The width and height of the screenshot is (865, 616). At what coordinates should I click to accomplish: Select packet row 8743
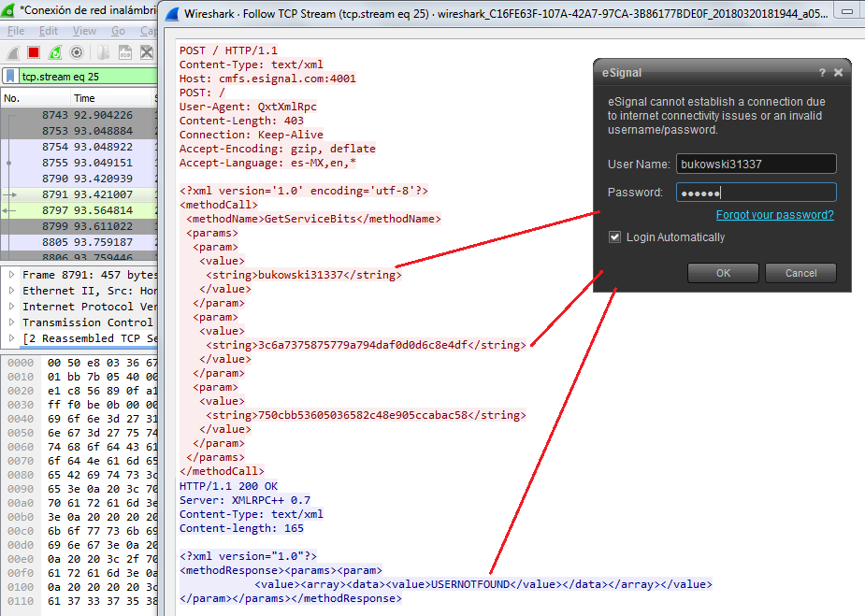point(79,115)
